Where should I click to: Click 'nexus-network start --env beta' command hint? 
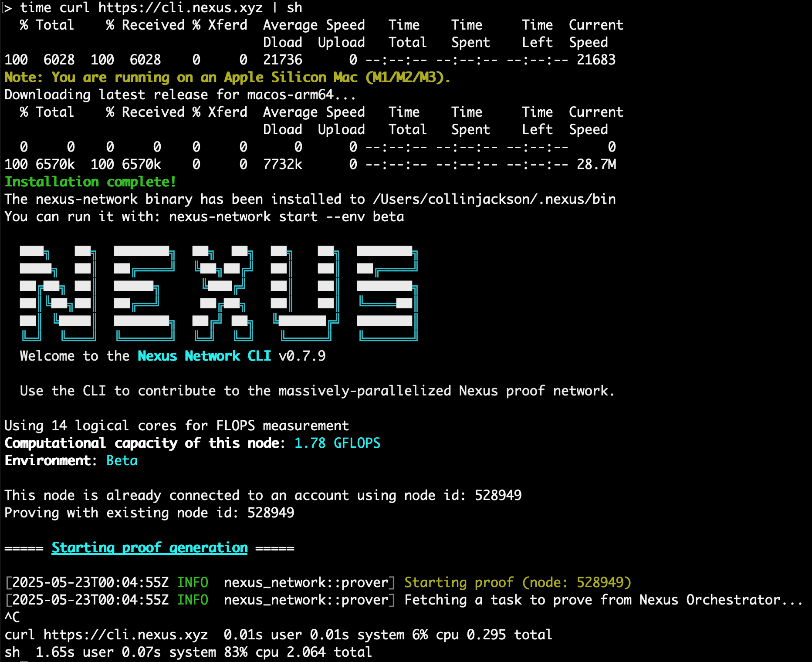286,216
